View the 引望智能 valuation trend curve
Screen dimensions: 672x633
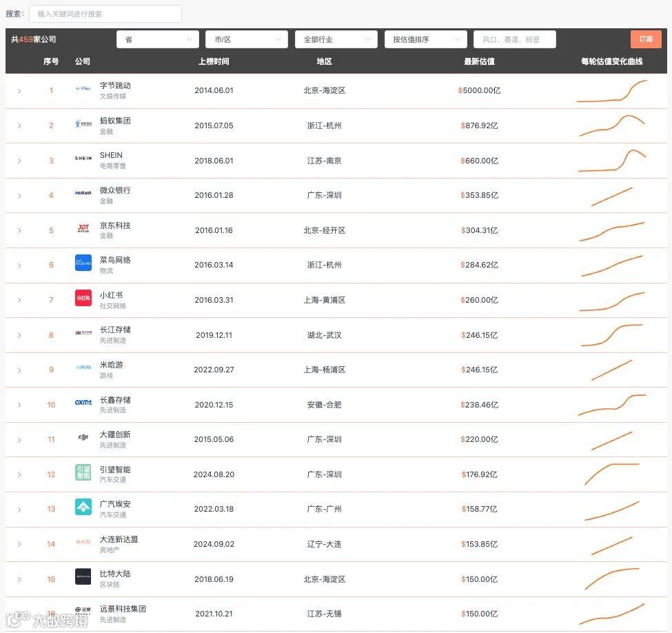(x=612, y=474)
